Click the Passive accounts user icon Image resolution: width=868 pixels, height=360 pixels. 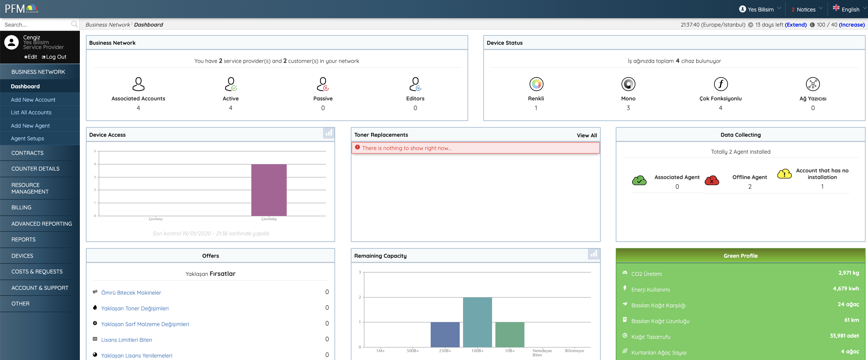[323, 84]
